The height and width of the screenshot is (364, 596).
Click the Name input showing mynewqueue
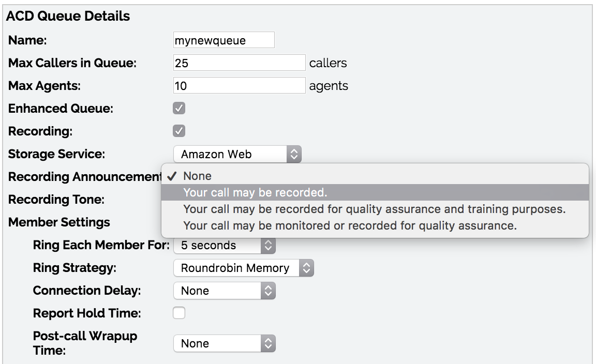coord(222,39)
